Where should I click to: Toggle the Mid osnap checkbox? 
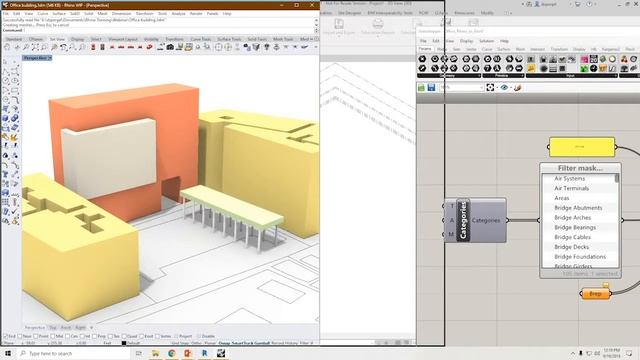coord(52,336)
